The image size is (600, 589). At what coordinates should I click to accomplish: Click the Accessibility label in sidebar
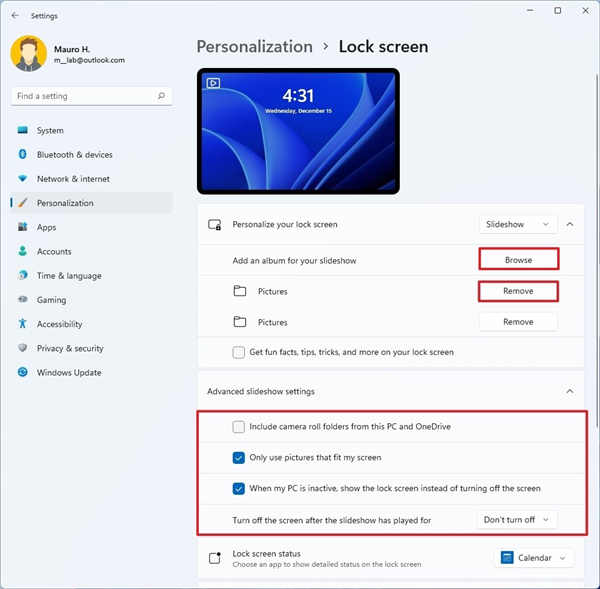coord(59,324)
